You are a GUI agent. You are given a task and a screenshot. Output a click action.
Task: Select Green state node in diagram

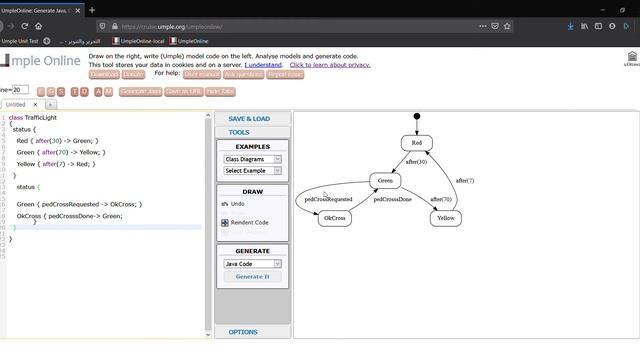(385, 180)
